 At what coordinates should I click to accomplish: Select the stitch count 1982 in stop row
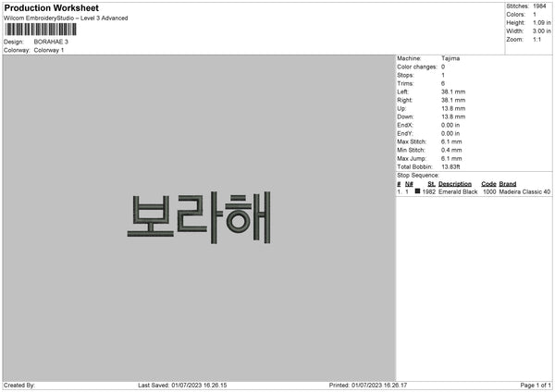pos(428,191)
